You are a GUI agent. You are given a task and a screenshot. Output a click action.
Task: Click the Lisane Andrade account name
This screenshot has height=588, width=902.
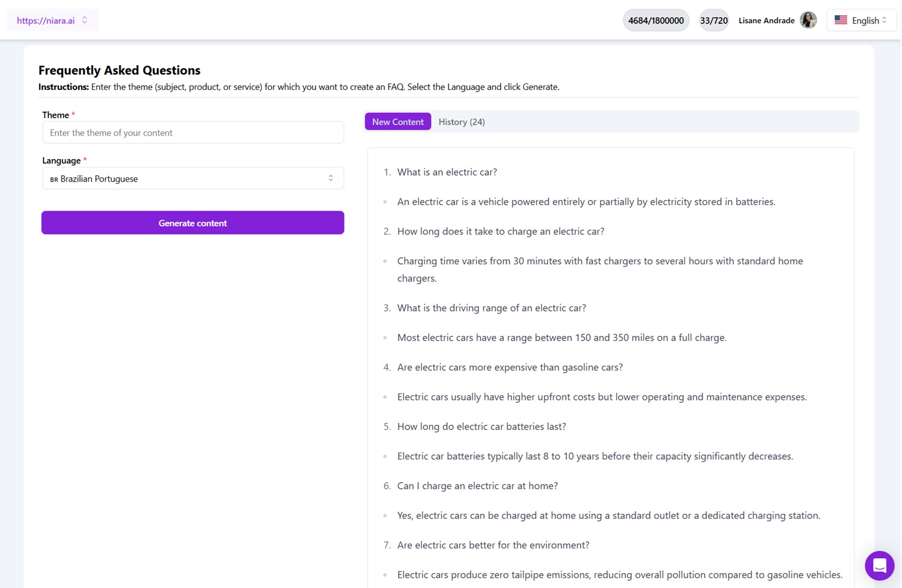pyautogui.click(x=766, y=20)
